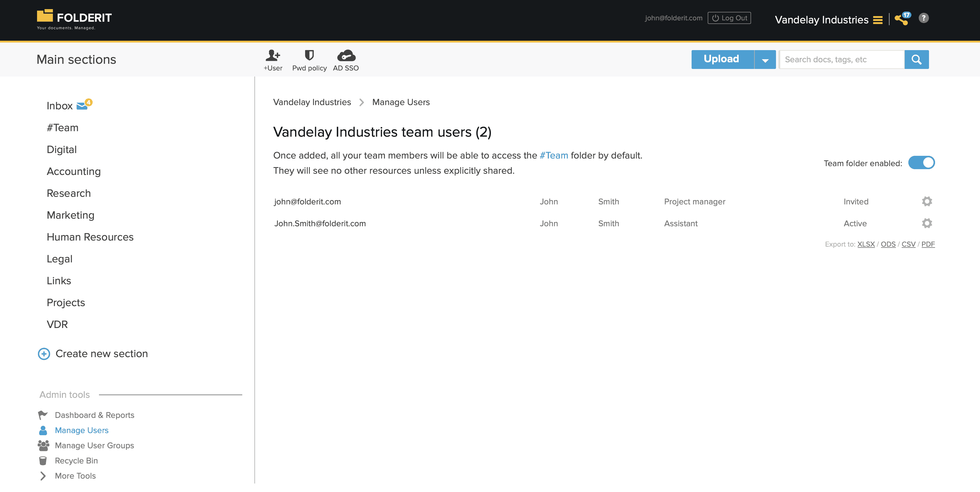Open the Pwd policy shield icon
The image size is (980, 492).
point(309,56)
